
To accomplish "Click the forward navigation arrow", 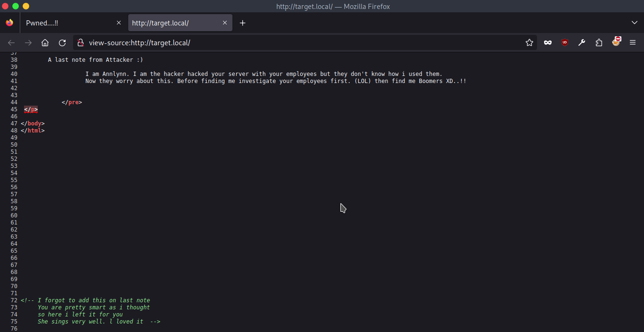I will tap(28, 42).
